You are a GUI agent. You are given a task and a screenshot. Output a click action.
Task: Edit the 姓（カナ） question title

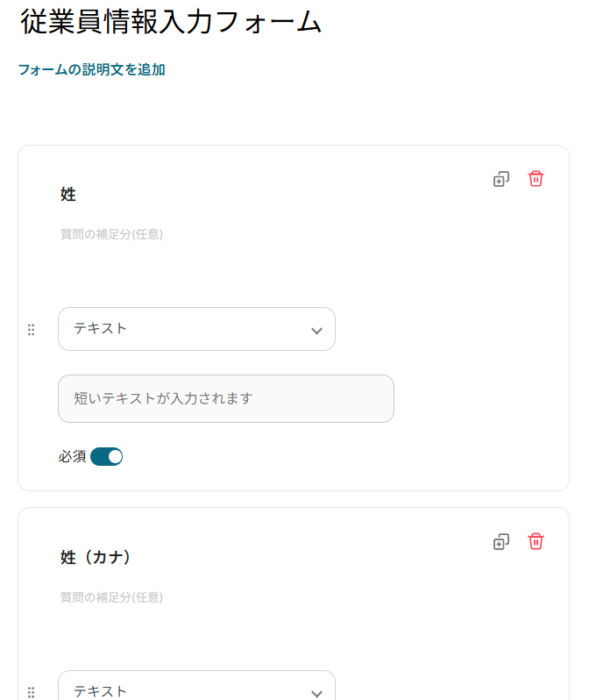(96, 557)
